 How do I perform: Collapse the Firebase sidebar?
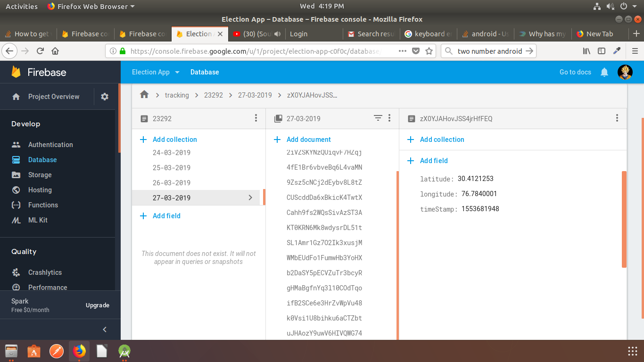[105, 329]
